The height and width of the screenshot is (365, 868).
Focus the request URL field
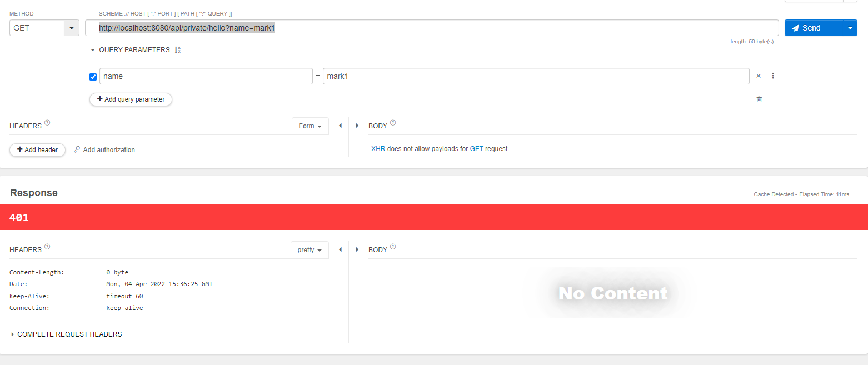pyautogui.click(x=432, y=28)
